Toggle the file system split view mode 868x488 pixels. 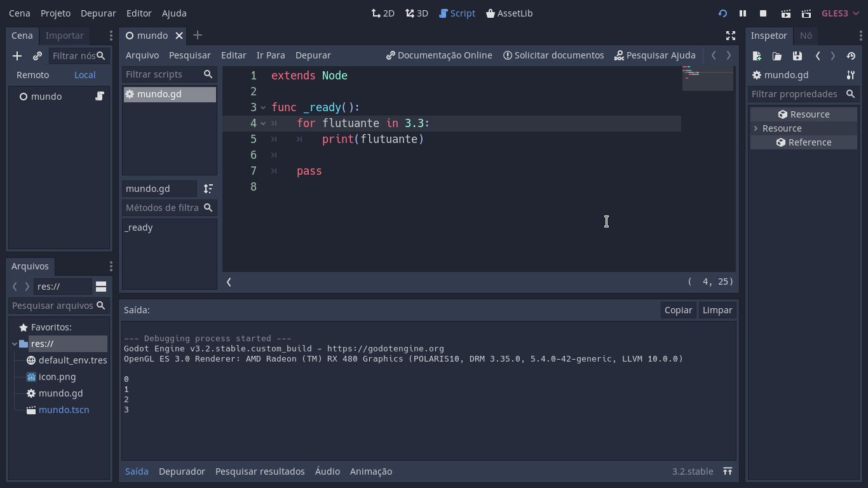[101, 287]
